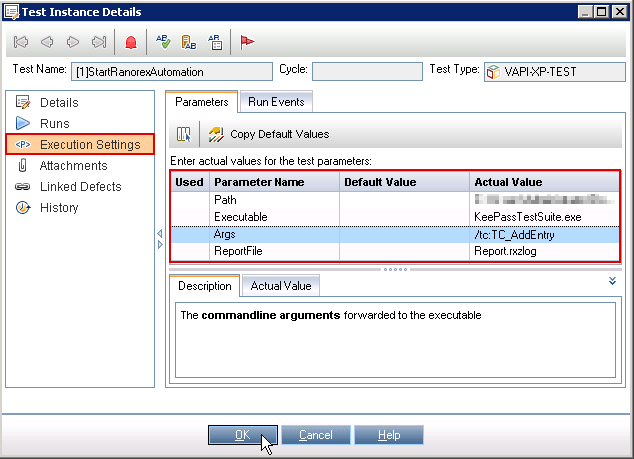Click the Test Name input field
The width and height of the screenshot is (634, 459).
pyautogui.click(x=172, y=72)
